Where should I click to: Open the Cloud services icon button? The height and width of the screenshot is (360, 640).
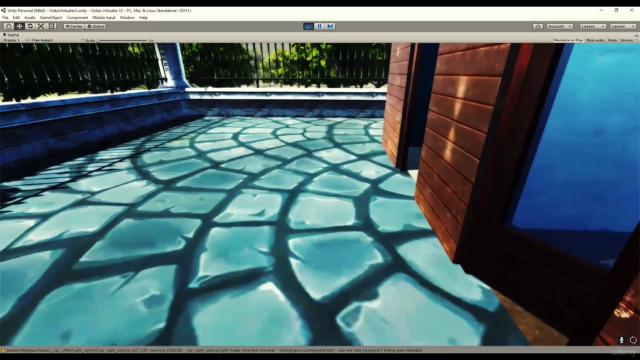tap(538, 26)
